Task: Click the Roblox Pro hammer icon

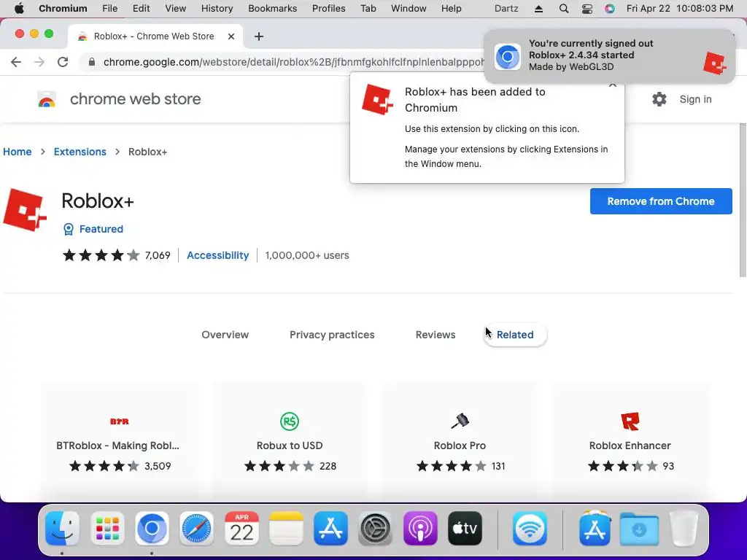Action: (x=460, y=421)
